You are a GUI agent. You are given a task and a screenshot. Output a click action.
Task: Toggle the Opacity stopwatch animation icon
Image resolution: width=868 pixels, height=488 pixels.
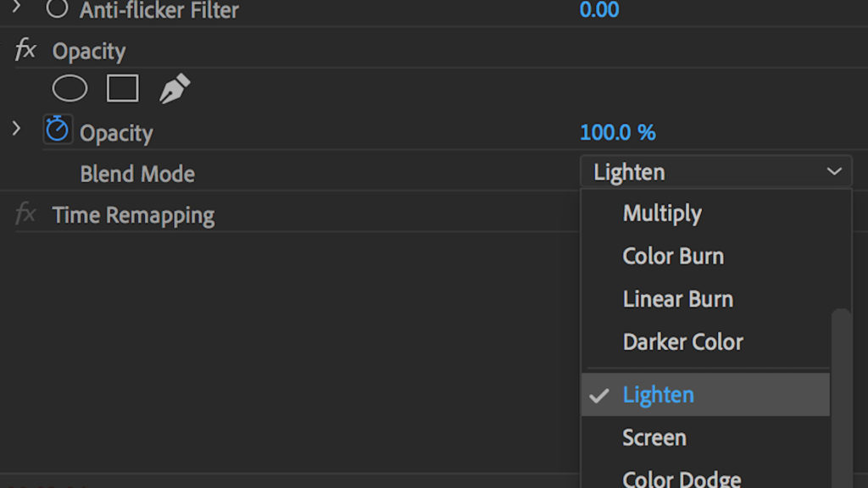pyautogui.click(x=57, y=130)
